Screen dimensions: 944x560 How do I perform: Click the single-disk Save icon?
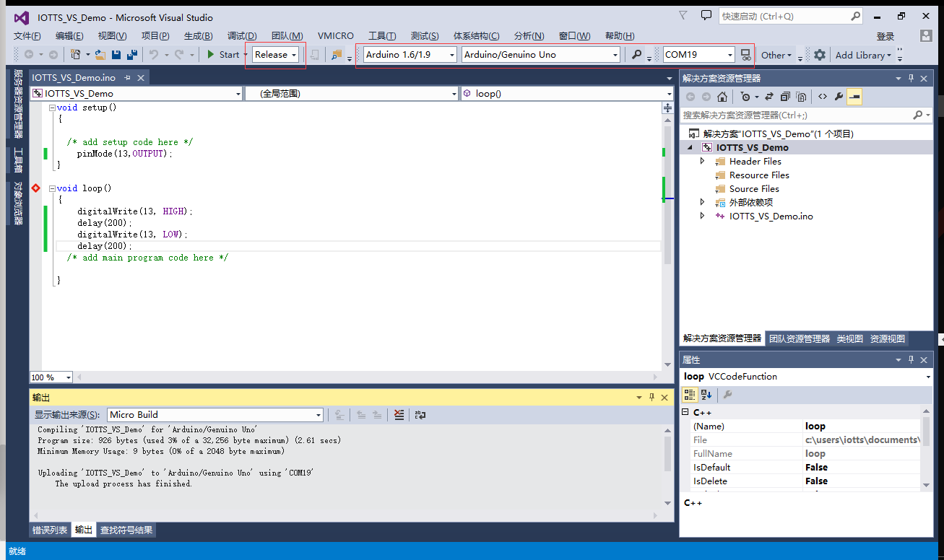116,54
